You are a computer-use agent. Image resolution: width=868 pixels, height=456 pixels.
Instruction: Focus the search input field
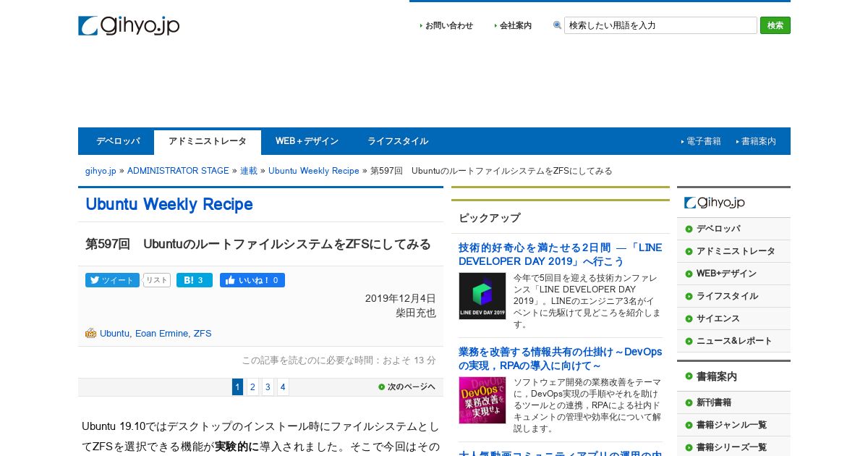pyautogui.click(x=660, y=25)
